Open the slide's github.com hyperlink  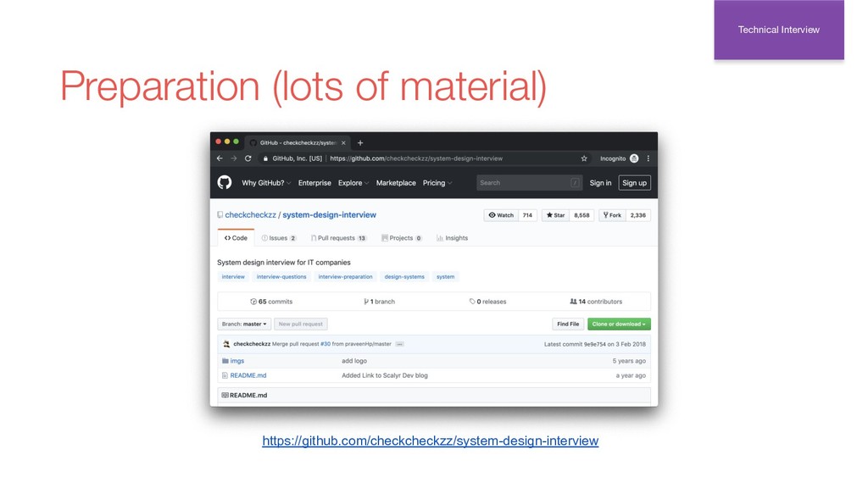pos(430,441)
